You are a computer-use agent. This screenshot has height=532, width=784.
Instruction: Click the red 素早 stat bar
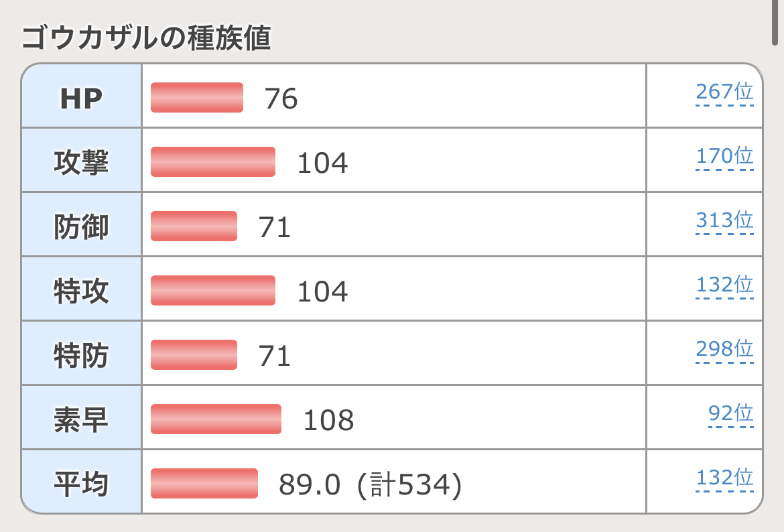pos(216,419)
